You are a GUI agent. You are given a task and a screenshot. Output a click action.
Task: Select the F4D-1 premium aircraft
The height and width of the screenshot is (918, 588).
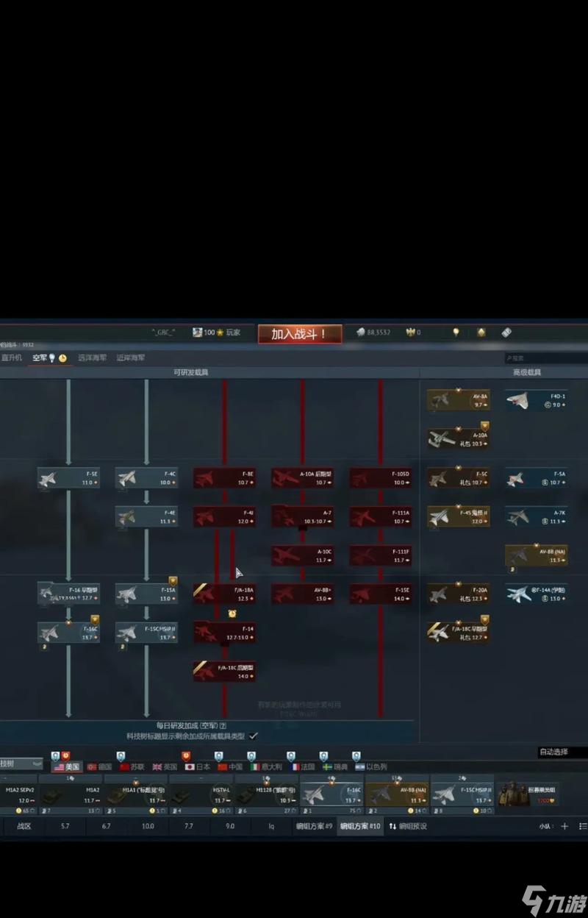[x=536, y=400]
